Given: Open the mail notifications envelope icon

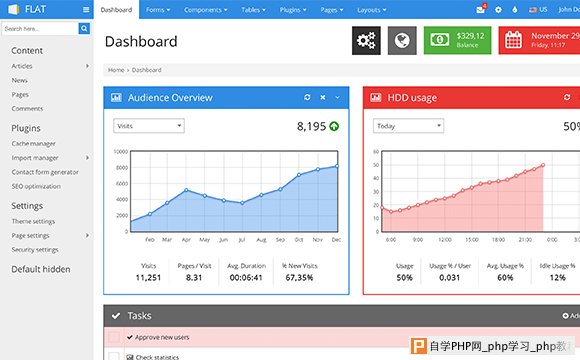Looking at the screenshot, I should tap(480, 10).
